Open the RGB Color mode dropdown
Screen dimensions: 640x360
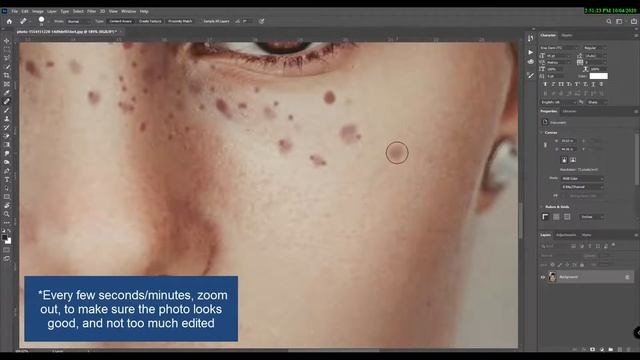(x=582, y=178)
